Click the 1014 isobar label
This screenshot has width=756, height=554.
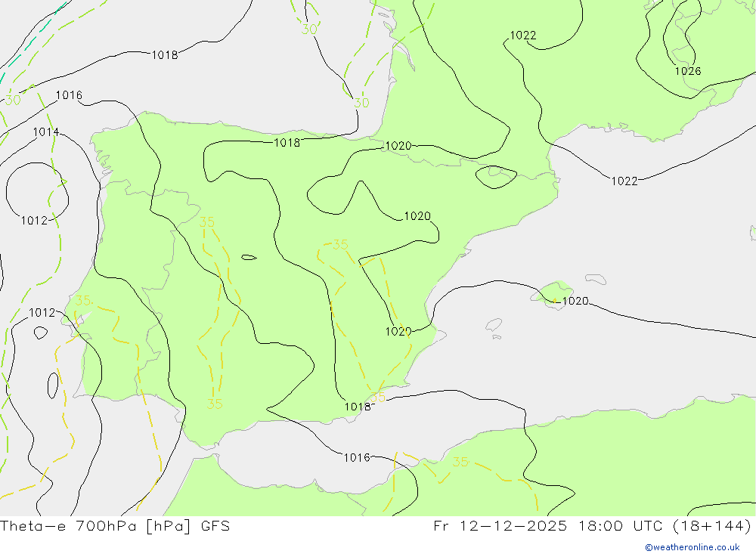pos(46,132)
